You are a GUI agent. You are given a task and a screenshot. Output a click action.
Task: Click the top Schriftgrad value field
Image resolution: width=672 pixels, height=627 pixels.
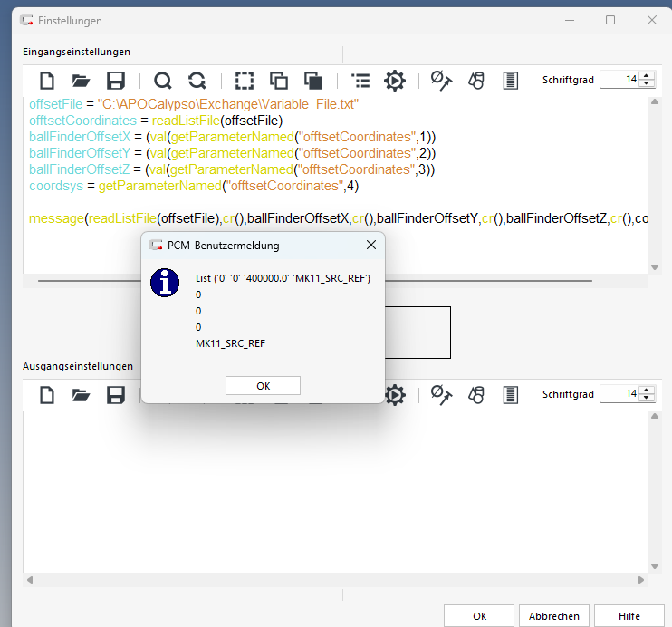619,80
